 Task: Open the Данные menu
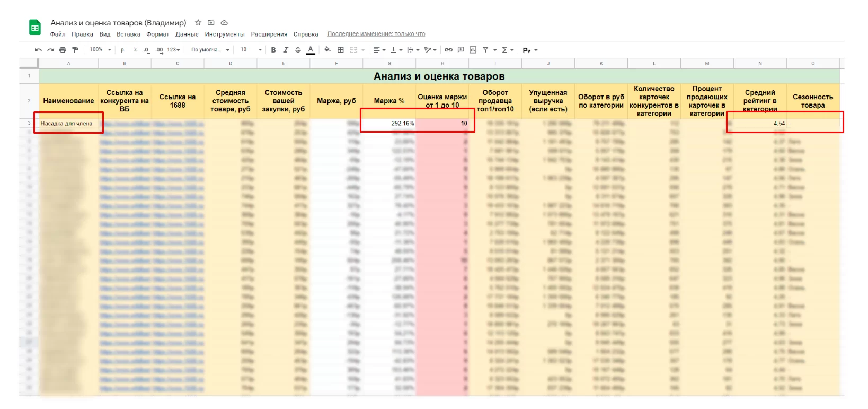coord(187,34)
